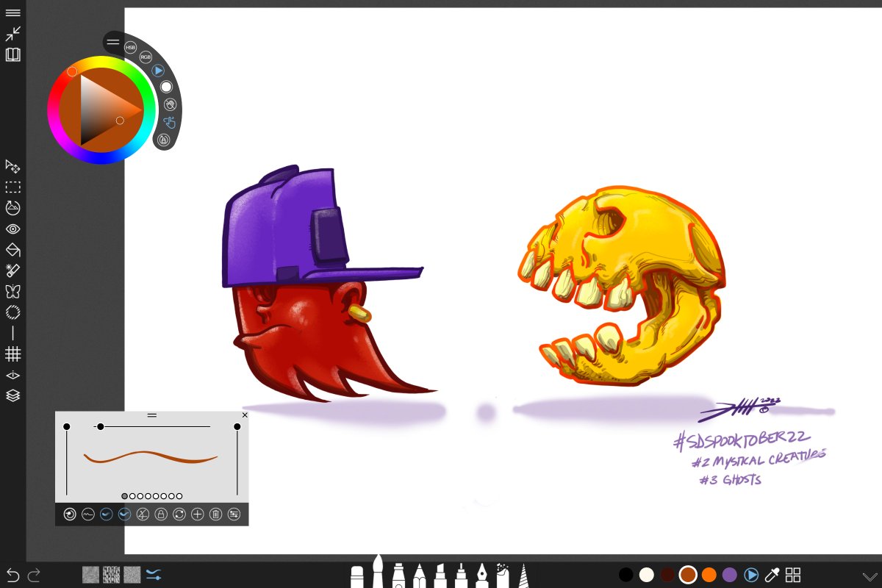Open the open-book reference icon

tap(12, 54)
